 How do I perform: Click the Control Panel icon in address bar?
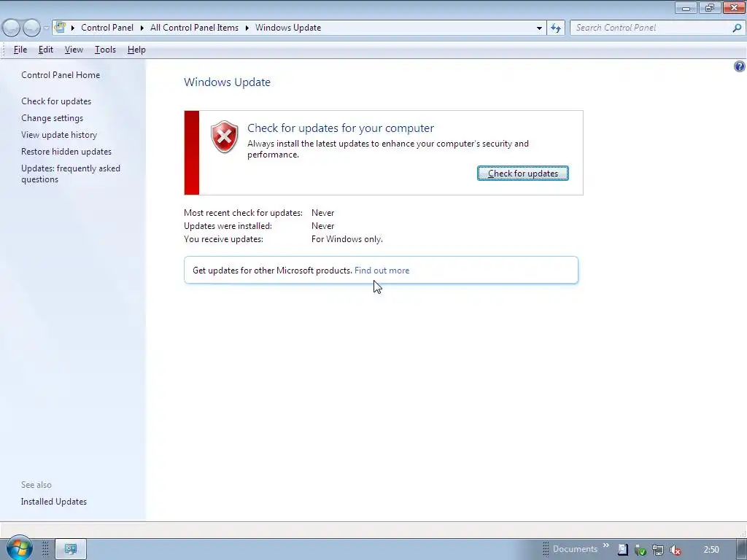point(60,27)
